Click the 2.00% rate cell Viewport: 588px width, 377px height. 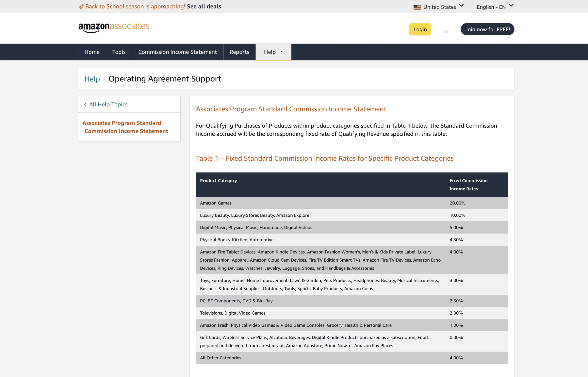pos(456,313)
